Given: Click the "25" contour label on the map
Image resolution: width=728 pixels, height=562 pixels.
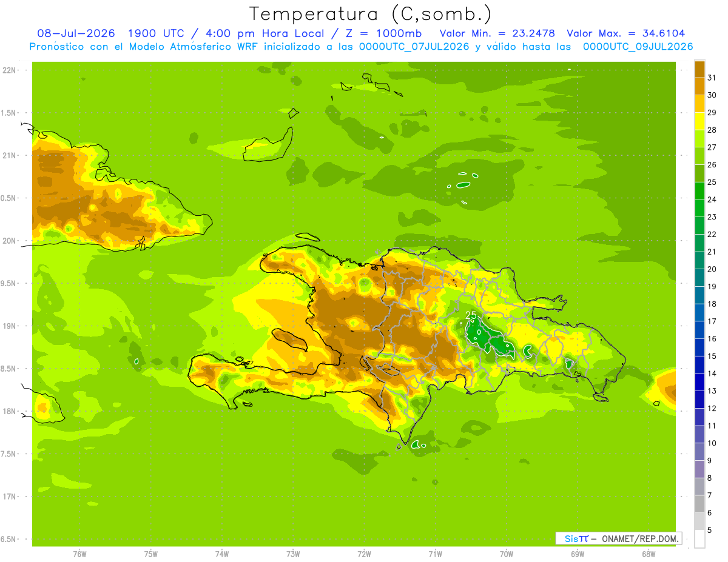Looking at the screenshot, I should (x=471, y=315).
